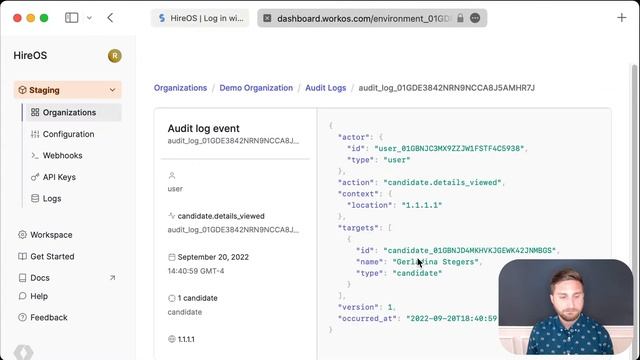Go back with the back arrow
This screenshot has width=640, height=360.
click(110, 18)
